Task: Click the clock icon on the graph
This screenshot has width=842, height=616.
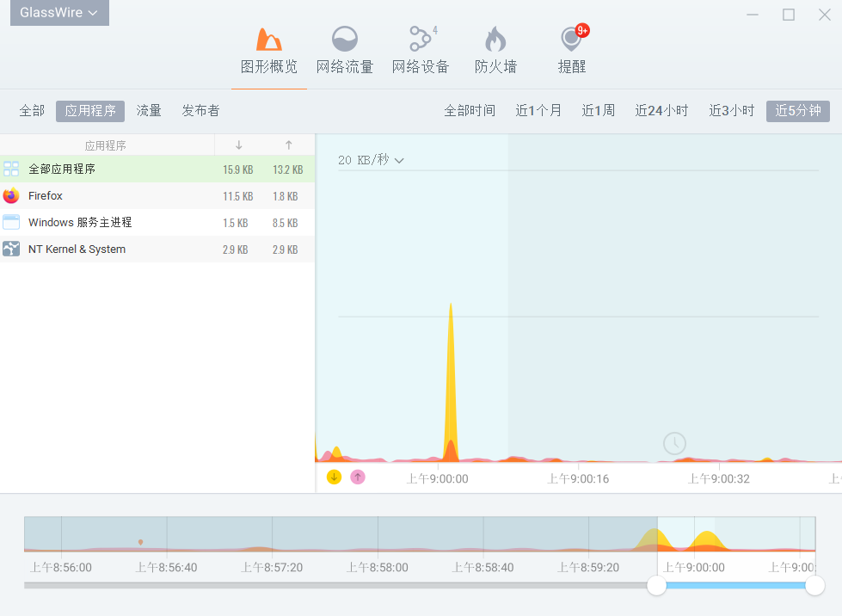Action: (674, 444)
